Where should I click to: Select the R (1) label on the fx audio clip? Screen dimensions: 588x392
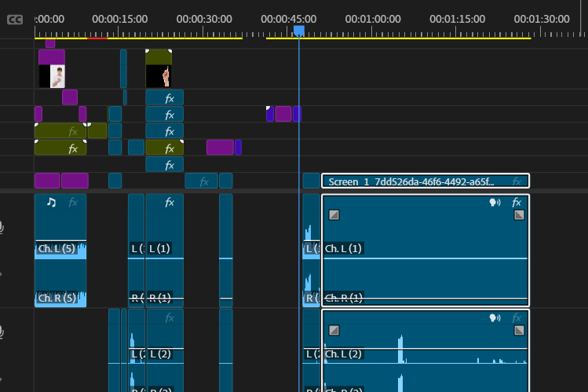click(x=160, y=298)
